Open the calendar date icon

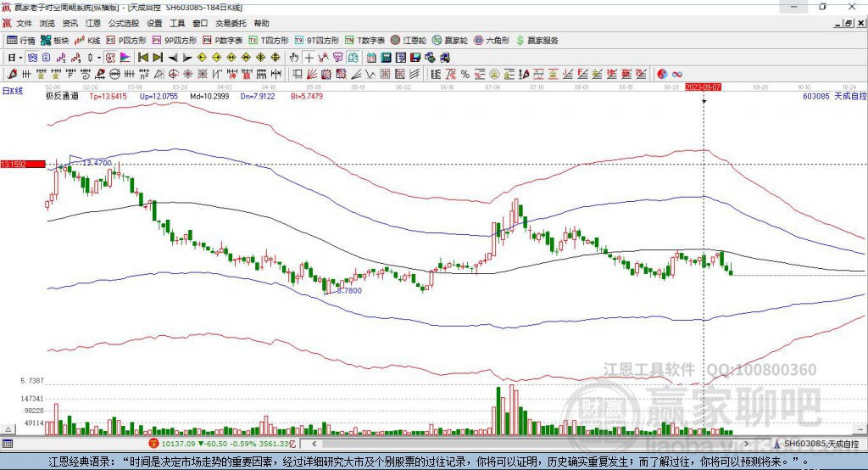click(371, 58)
